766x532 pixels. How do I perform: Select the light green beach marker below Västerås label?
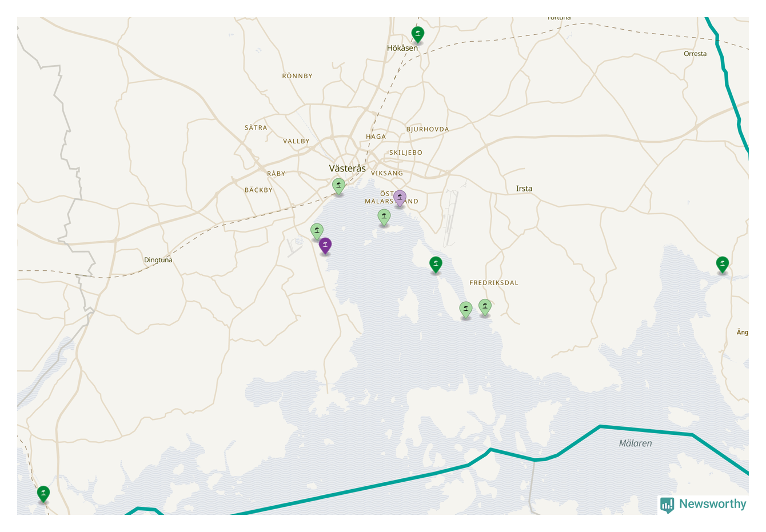339,186
